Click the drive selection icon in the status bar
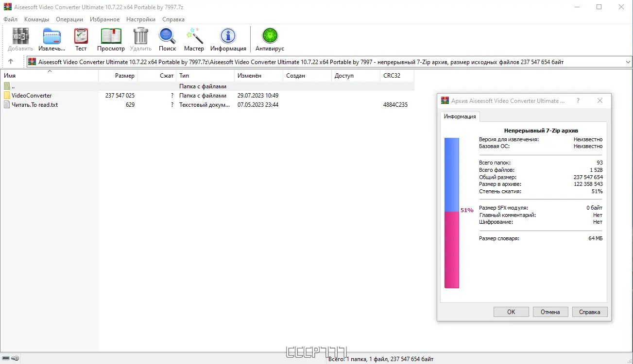Screen dimensions: 633x364 click(x=5, y=358)
